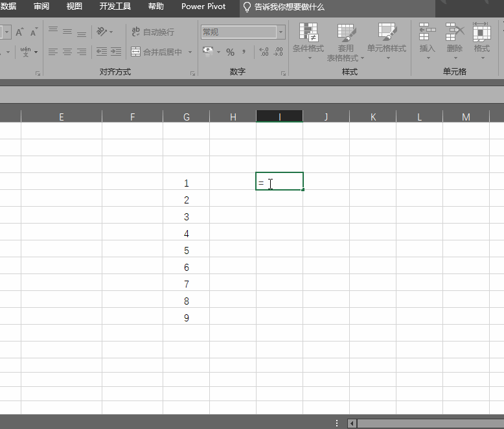The width and height of the screenshot is (504, 429).
Task: Decrease the cell indent
Action: (102, 52)
